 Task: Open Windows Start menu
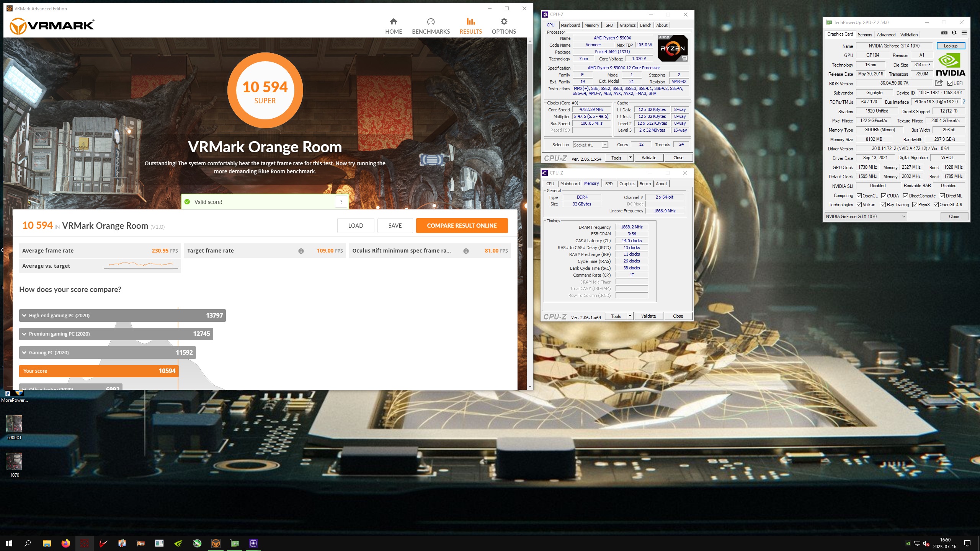click(x=9, y=543)
